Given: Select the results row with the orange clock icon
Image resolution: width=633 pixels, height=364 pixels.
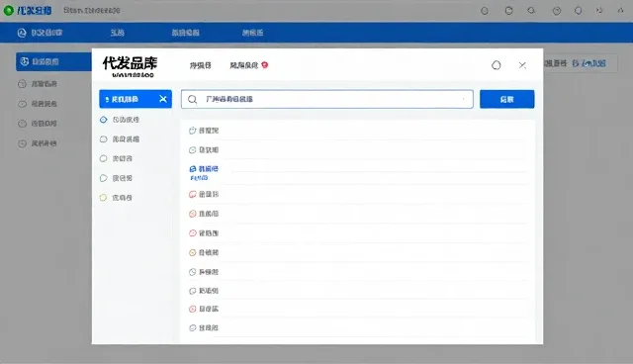Looking at the screenshot, I should pyautogui.click(x=358, y=252).
